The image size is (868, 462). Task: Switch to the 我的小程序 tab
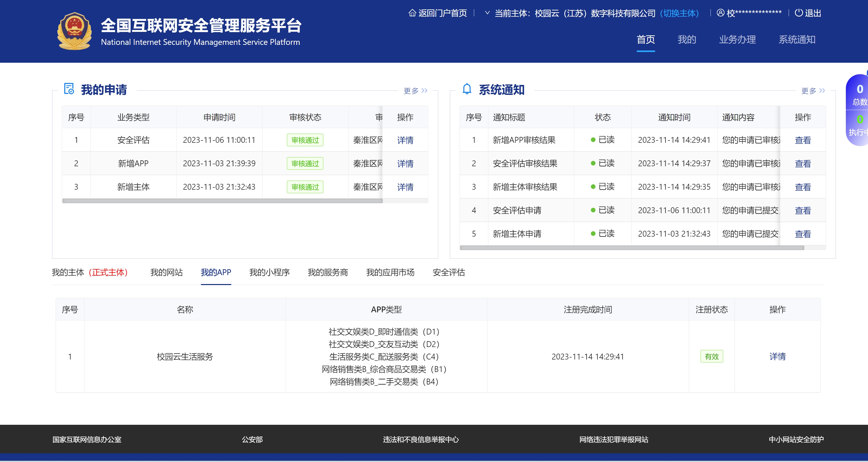tap(269, 272)
